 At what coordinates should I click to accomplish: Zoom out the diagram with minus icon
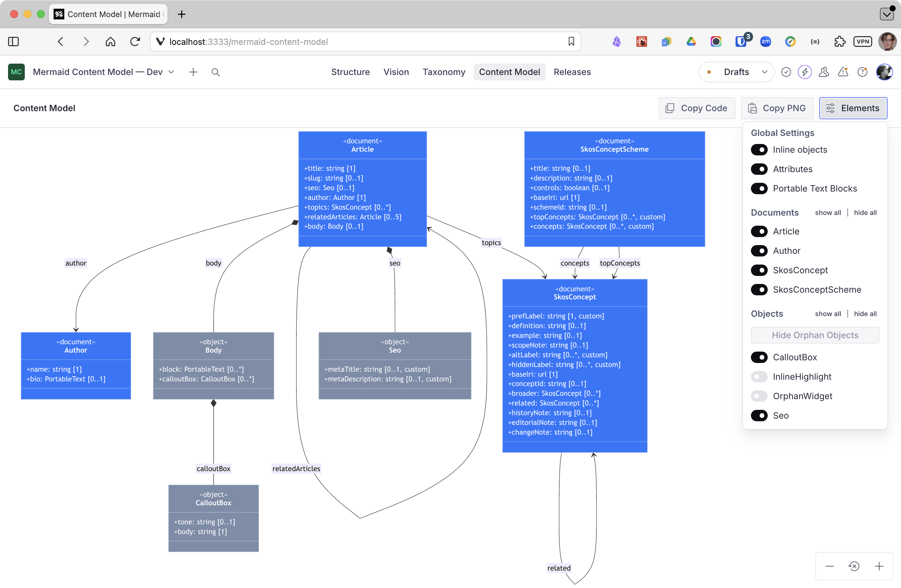pyautogui.click(x=829, y=566)
